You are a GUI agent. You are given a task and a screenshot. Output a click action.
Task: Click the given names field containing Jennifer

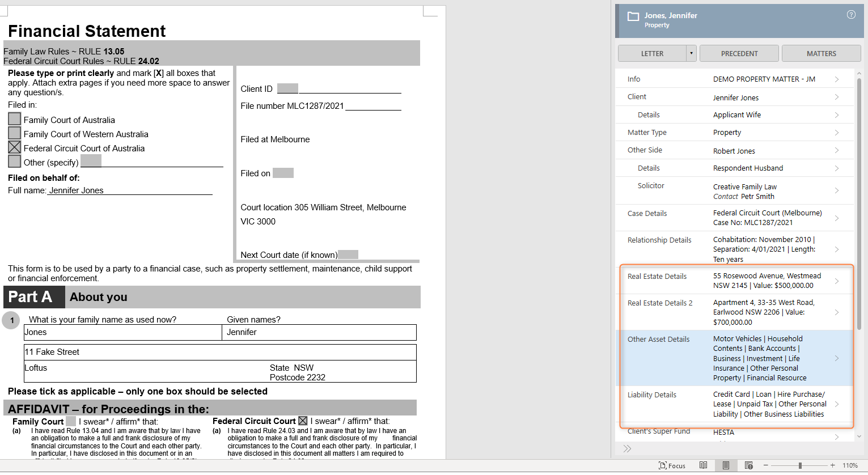click(x=319, y=332)
